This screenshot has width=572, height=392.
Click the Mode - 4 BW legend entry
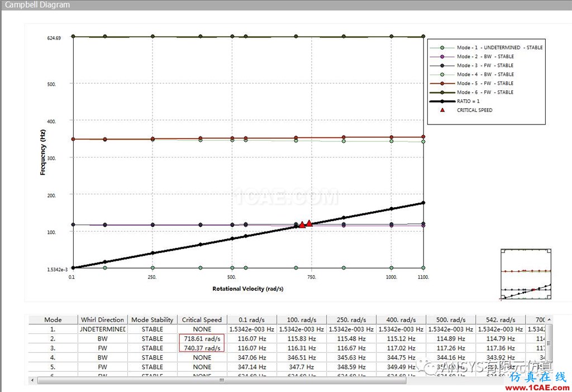click(x=471, y=74)
